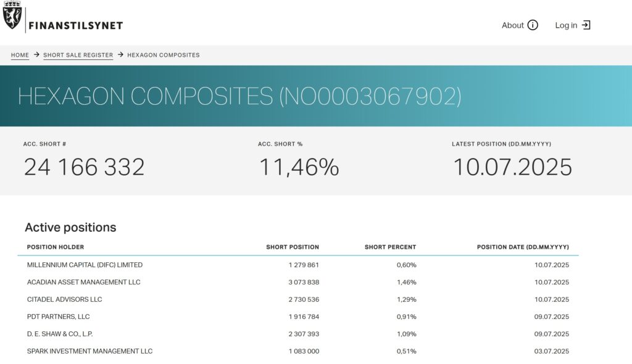Click short percent 0,51%
This screenshot has height=364, width=632.
click(406, 352)
